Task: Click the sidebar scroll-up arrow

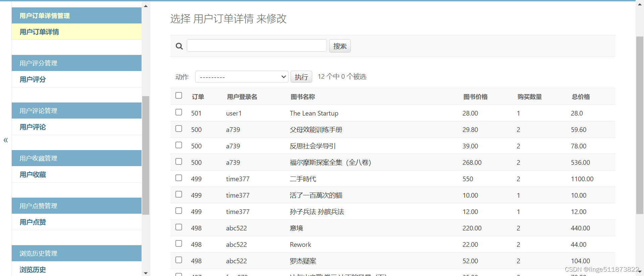Action: [x=146, y=6]
